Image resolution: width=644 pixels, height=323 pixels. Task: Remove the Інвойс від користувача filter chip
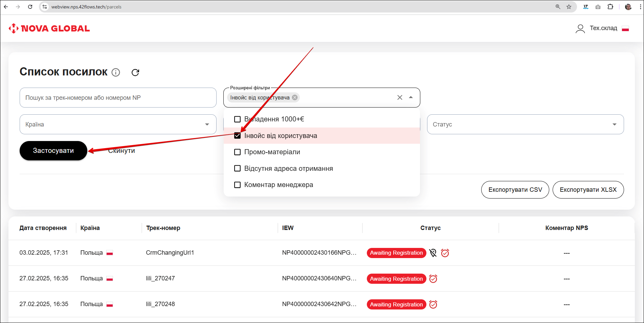click(x=295, y=97)
